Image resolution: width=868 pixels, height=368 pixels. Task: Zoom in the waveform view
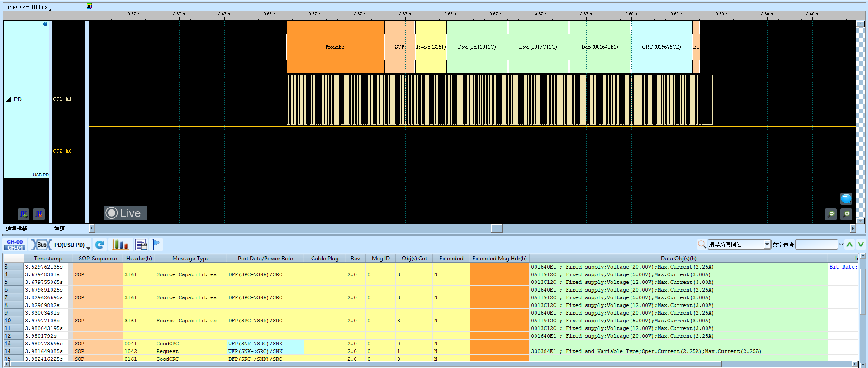[846, 214]
